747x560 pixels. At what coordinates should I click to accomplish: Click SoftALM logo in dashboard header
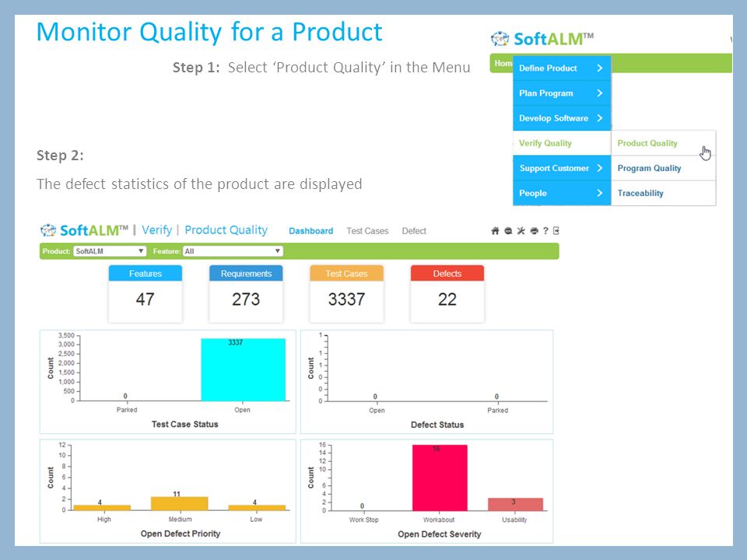click(84, 230)
